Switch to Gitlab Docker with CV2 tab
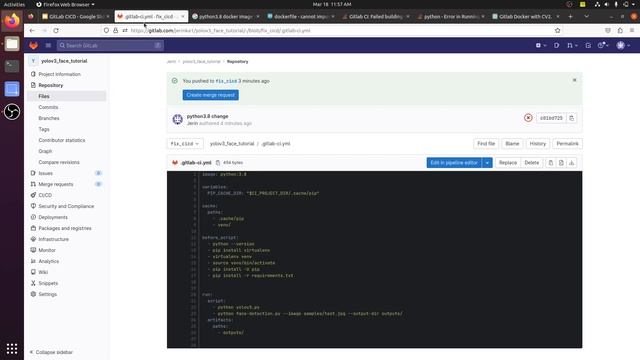The image size is (640, 360). [526, 16]
